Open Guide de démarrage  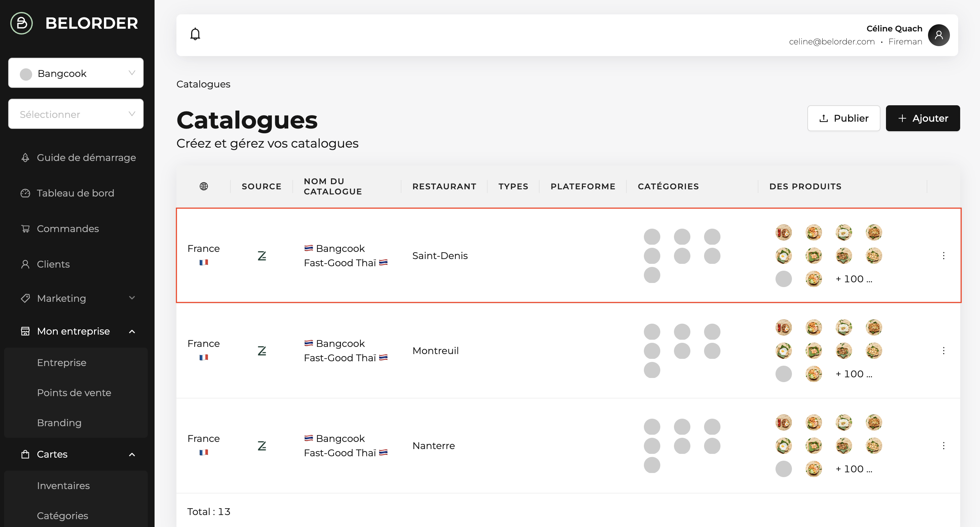[87, 158]
